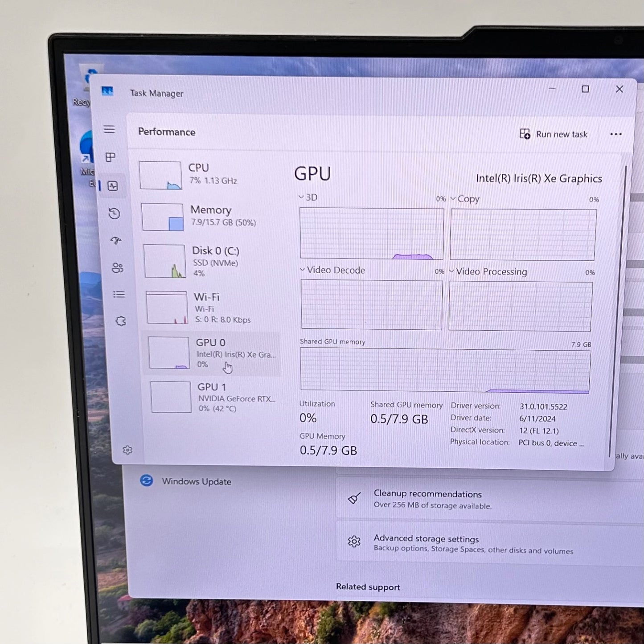Select the Performance page icon in sidebar

point(113,186)
